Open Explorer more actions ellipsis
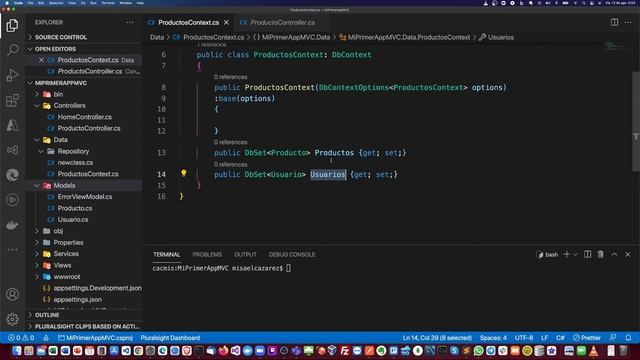Viewport: 640px width, 360px height. (130, 22)
